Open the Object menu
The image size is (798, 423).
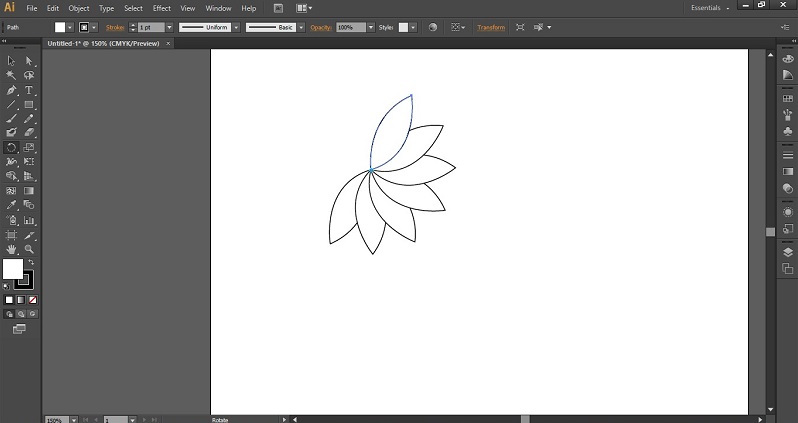[79, 8]
